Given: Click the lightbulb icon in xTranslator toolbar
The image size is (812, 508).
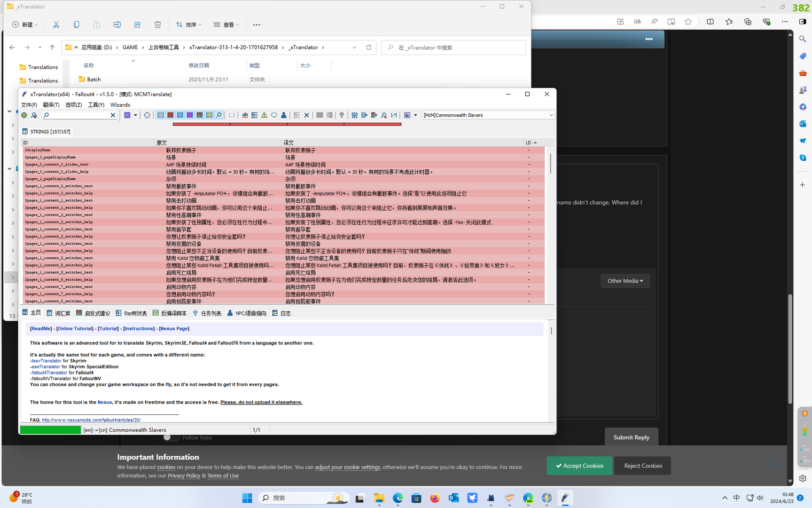Looking at the screenshot, I should 342,115.
